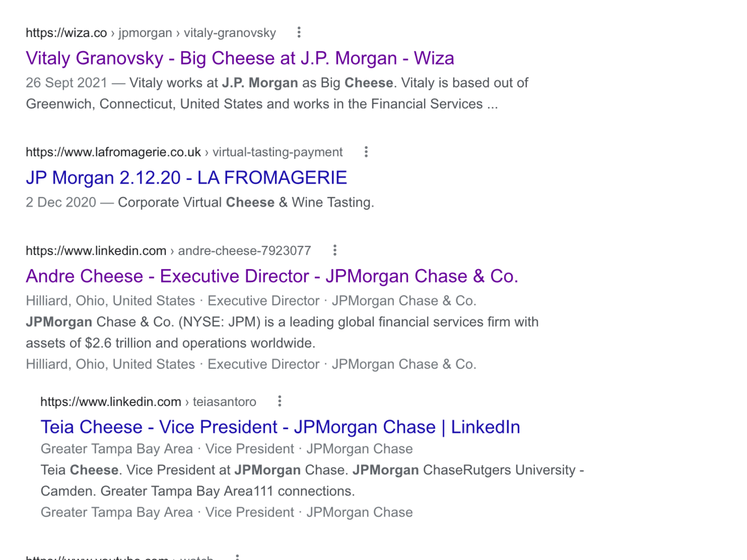The height and width of the screenshot is (560, 747).
Task: Click the linkedin.com andre-cheese-7923077 URL
Action: [x=168, y=251]
